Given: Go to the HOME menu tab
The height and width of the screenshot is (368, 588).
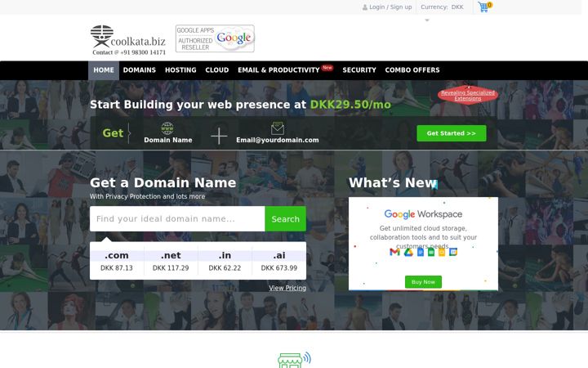Looking at the screenshot, I should click(x=104, y=70).
